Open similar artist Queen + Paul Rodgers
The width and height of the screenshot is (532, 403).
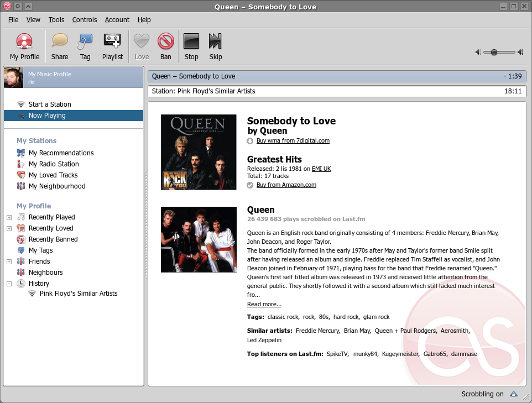[405, 331]
